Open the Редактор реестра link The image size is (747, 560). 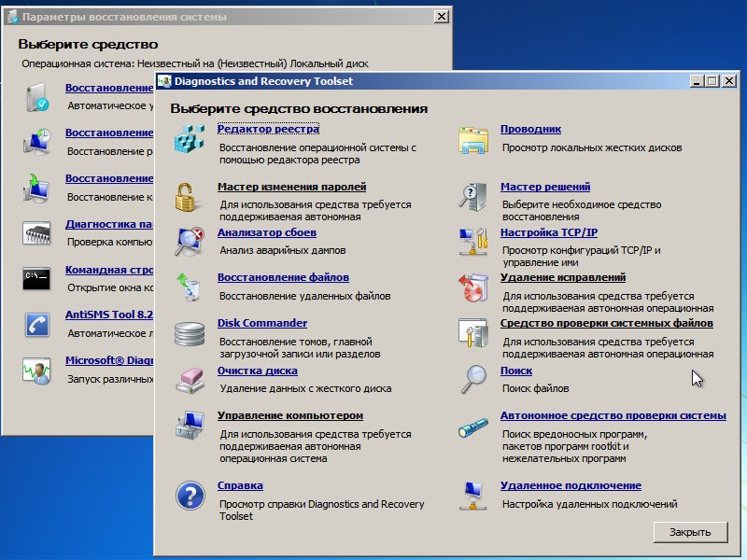[x=268, y=130]
